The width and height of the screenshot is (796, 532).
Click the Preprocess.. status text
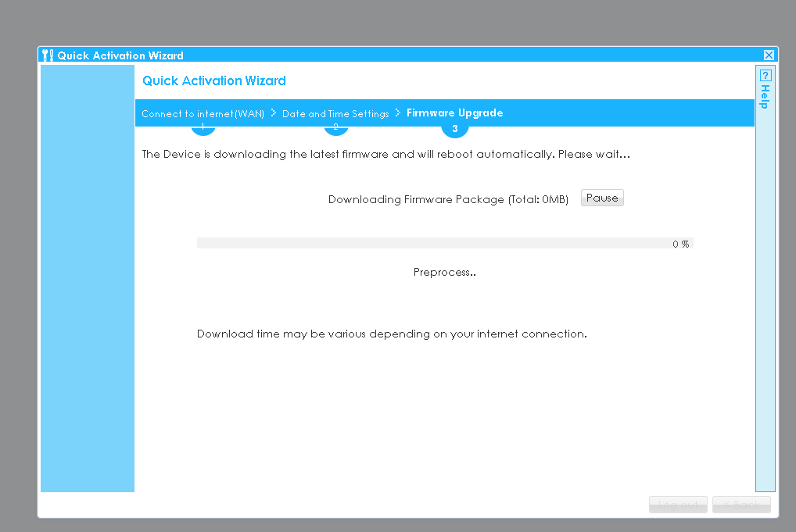click(x=444, y=273)
